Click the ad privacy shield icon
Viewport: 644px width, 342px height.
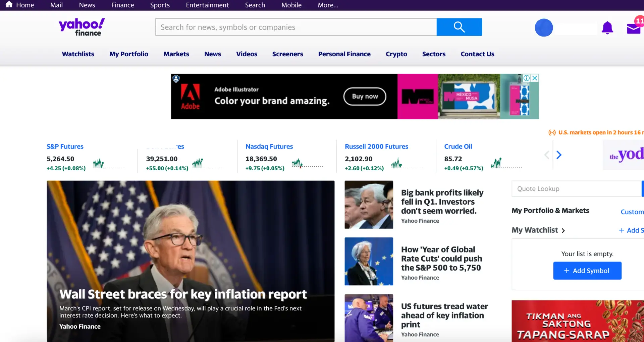(x=176, y=79)
